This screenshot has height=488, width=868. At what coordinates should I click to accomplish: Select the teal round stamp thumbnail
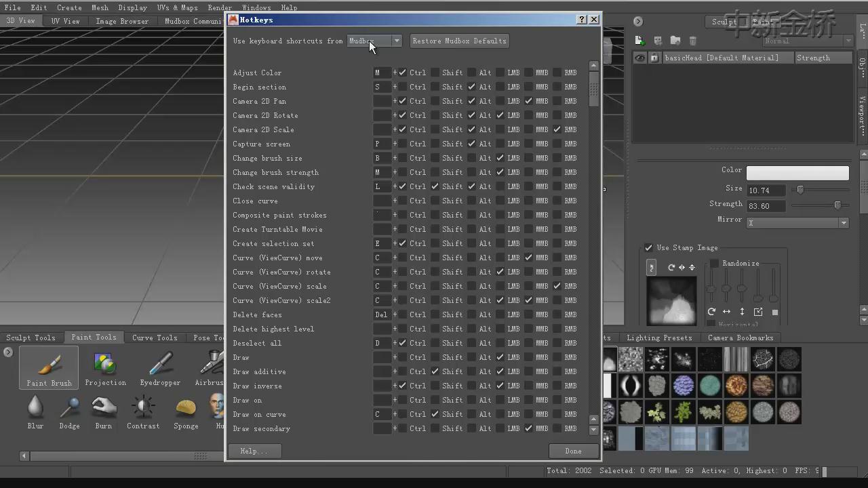[710, 386]
